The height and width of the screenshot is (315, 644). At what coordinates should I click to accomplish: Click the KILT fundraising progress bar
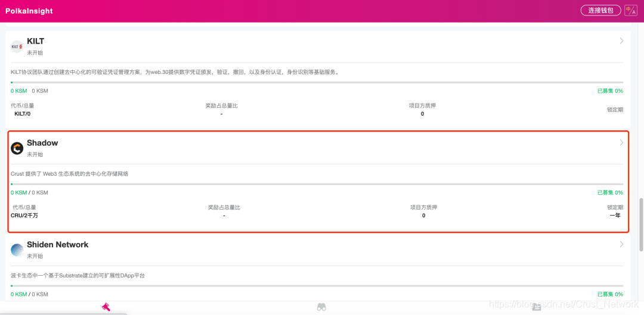pyautogui.click(x=317, y=82)
